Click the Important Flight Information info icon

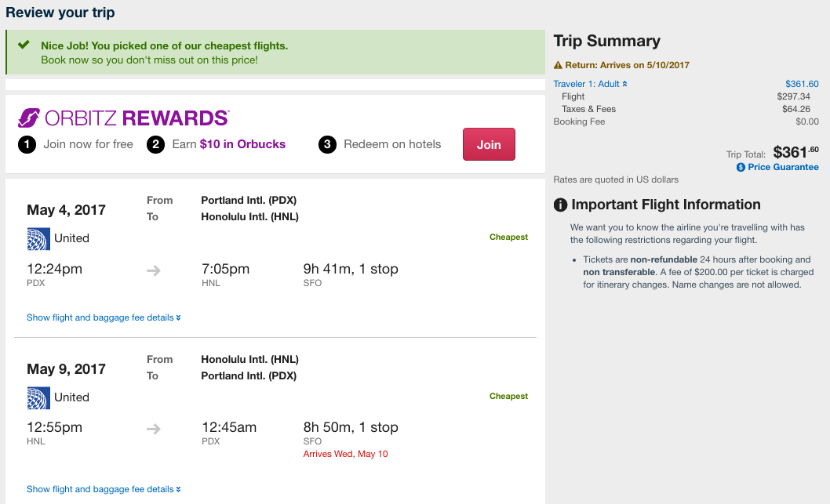pyautogui.click(x=560, y=205)
